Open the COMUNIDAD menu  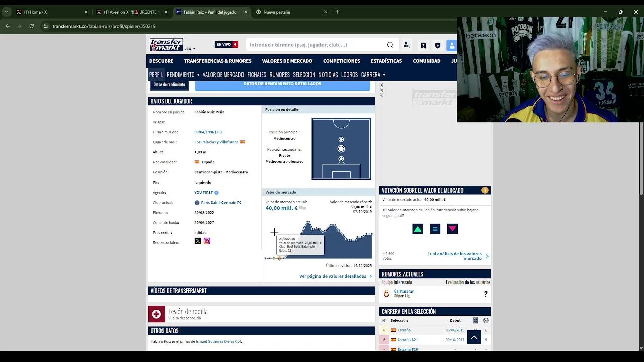point(427,61)
